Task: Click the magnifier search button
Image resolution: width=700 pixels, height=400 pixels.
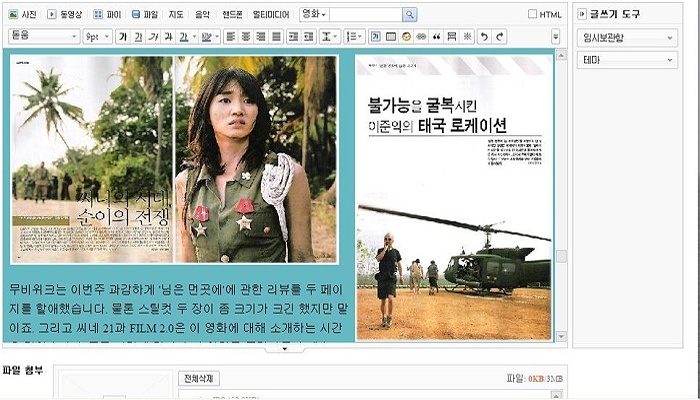Action: [409, 14]
